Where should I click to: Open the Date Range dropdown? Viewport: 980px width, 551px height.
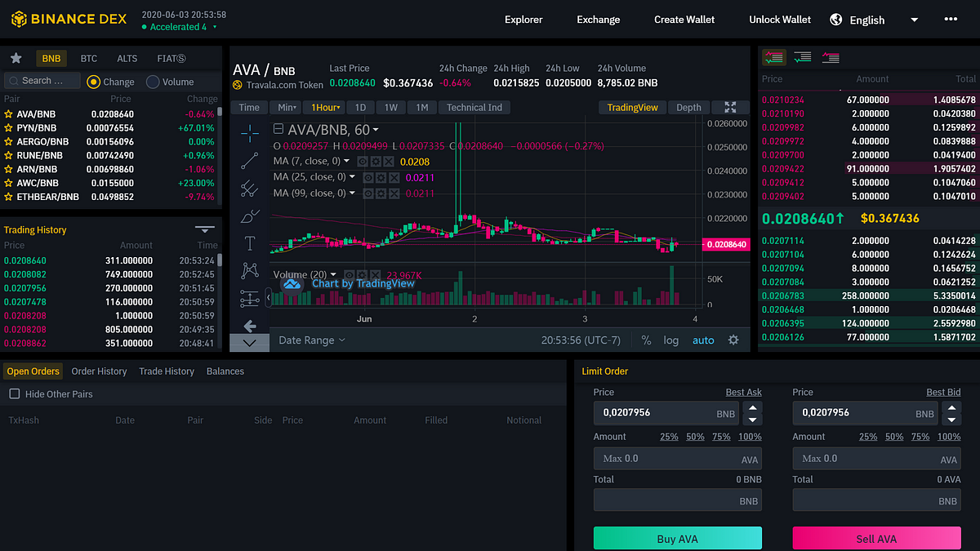tap(312, 340)
